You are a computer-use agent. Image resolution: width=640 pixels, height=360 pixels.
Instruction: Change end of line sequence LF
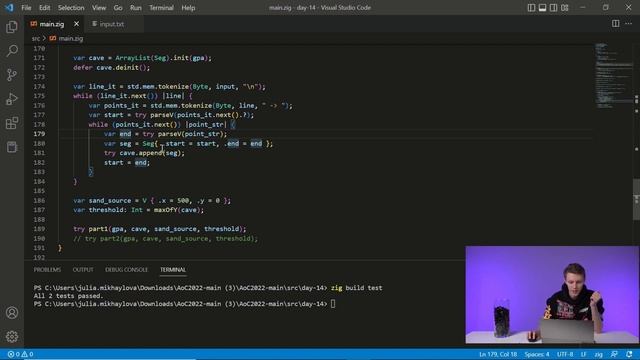(x=584, y=354)
